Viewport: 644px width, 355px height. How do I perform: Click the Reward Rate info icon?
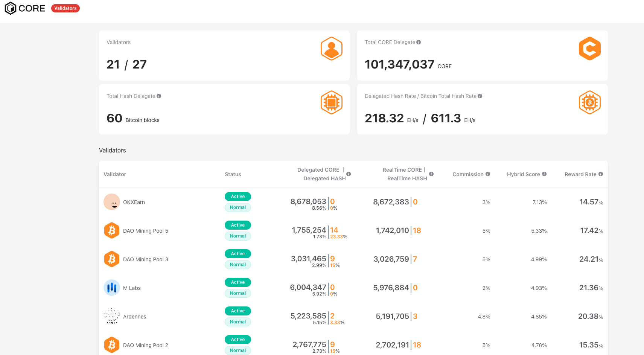pos(601,174)
